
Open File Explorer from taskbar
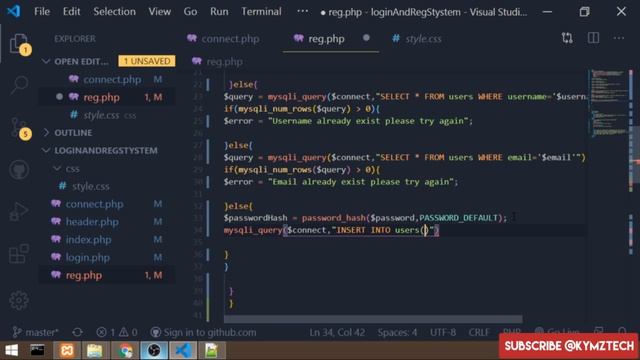click(95, 350)
